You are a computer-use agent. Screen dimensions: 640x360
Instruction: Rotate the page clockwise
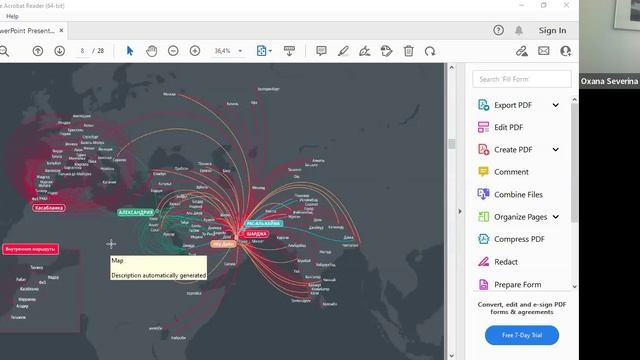coord(430,51)
